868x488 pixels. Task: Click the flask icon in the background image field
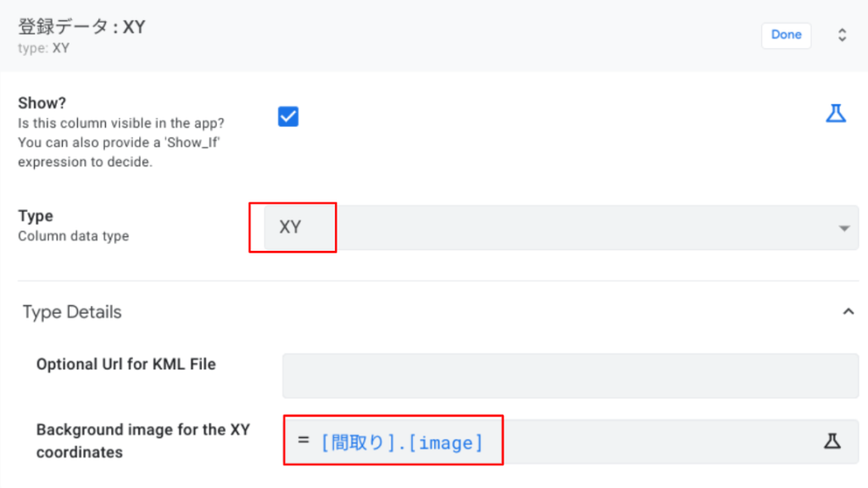coord(832,441)
